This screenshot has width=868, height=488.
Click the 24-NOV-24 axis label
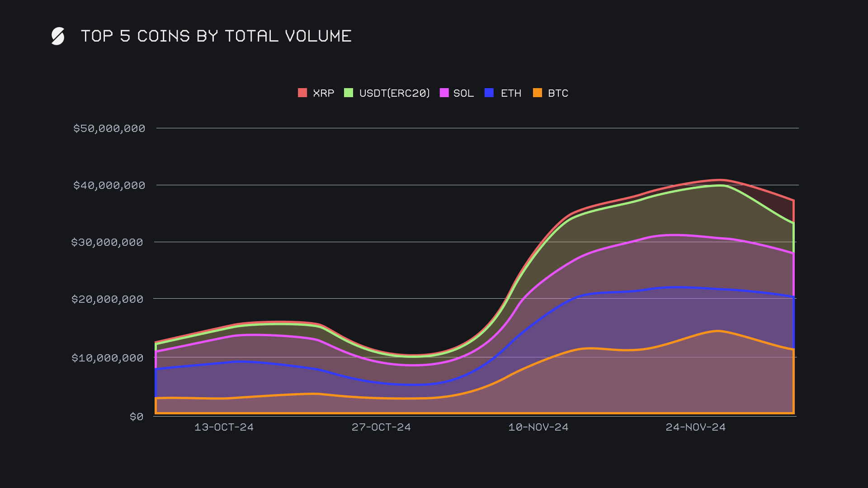pyautogui.click(x=695, y=427)
